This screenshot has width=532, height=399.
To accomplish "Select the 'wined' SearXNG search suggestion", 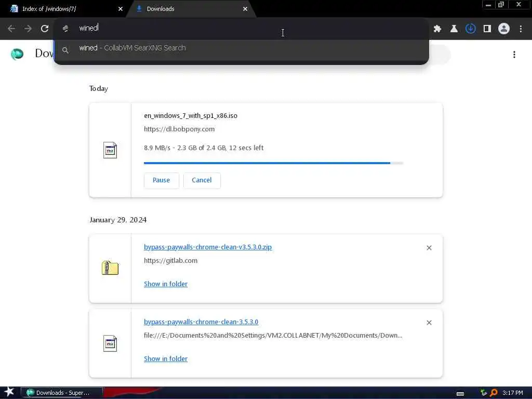I will point(241,48).
